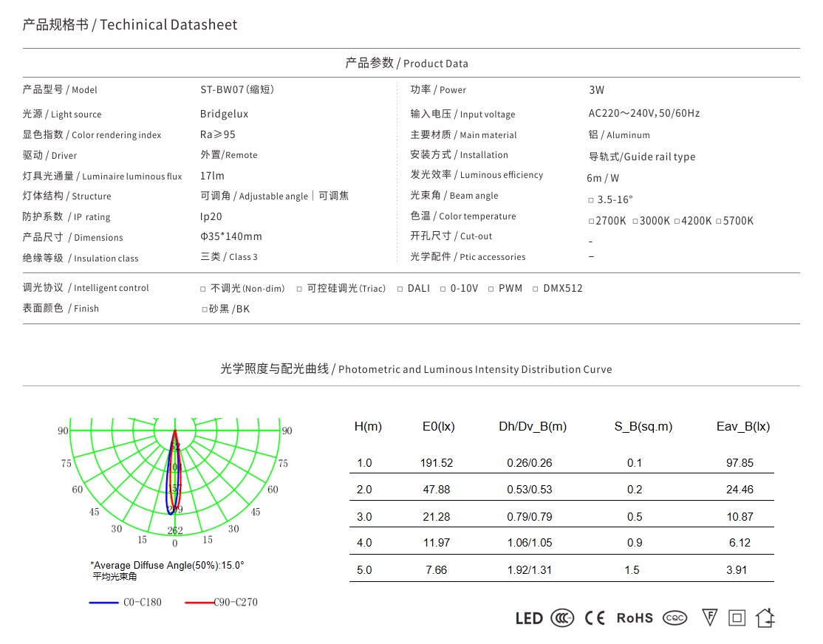Check the 砂黑 /BK finish box

205,309
